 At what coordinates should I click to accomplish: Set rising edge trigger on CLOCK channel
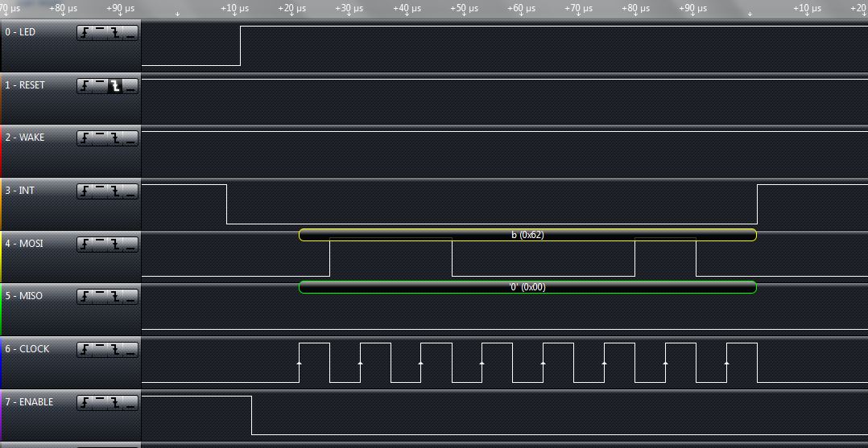pyautogui.click(x=84, y=350)
